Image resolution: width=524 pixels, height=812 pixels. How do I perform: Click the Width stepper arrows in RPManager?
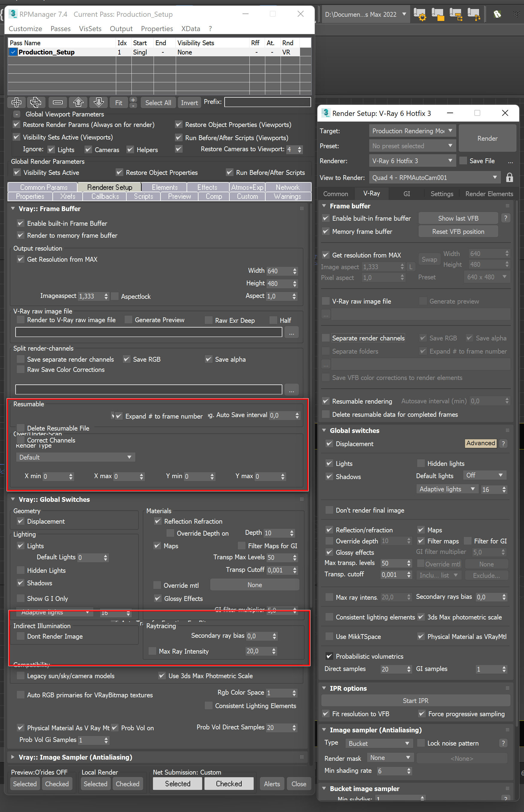[295, 271]
